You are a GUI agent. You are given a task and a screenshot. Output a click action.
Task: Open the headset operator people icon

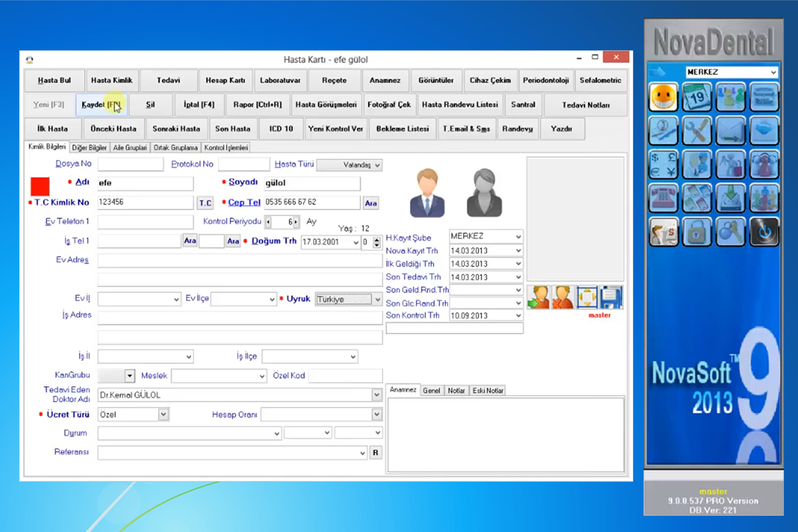pyautogui.click(x=765, y=165)
